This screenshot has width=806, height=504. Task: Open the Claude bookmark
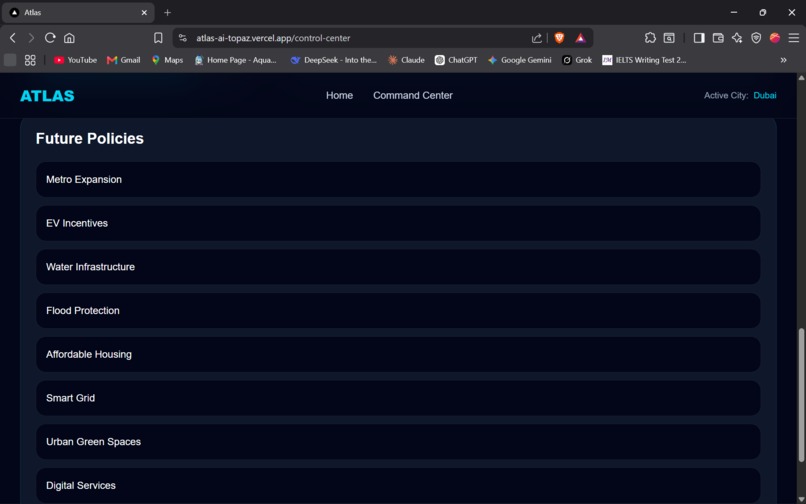[x=406, y=60]
